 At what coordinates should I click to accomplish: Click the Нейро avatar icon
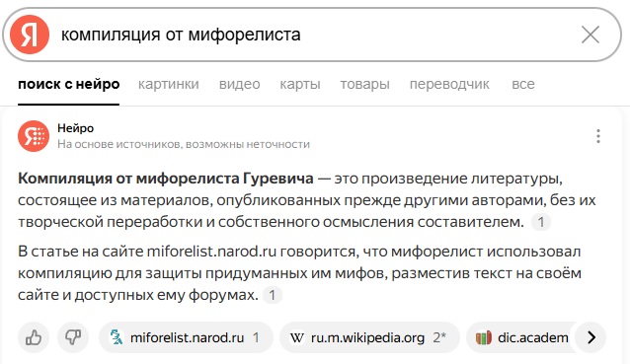click(34, 136)
